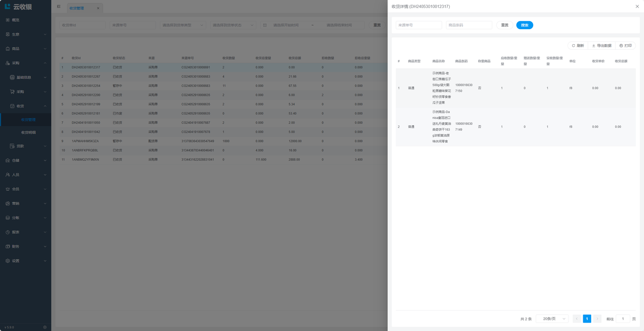Screen dimensions: 644x331
Task: Close the 收货详情 drawer with X icon
Action: 637,7
